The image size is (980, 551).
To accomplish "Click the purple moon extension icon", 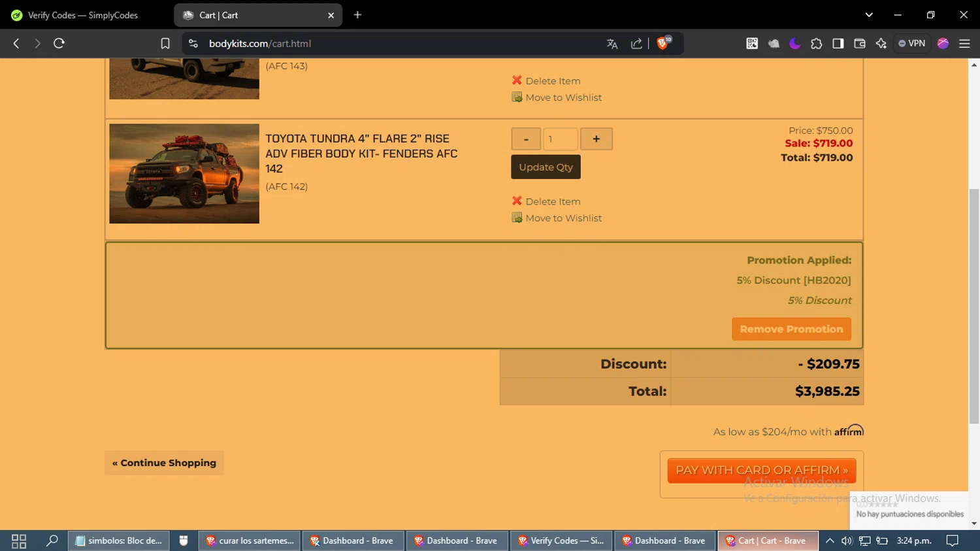I will pyautogui.click(x=795, y=44).
